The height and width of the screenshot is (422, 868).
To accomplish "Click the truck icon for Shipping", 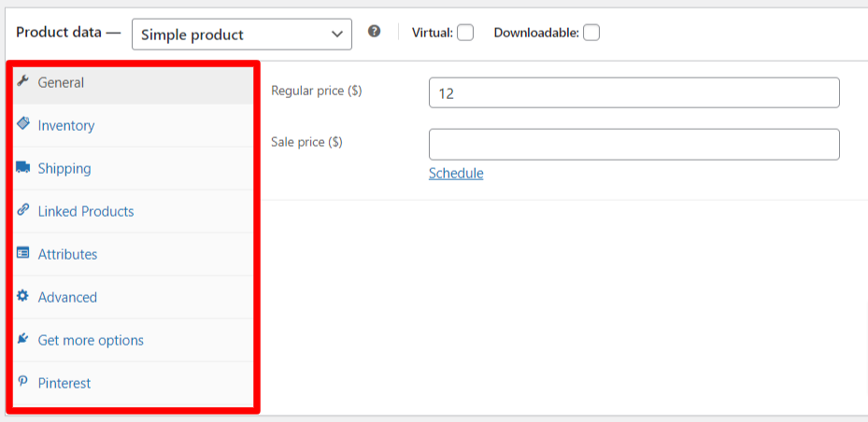I will 23,168.
